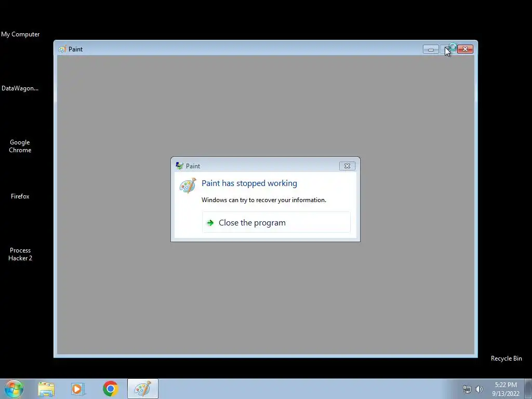This screenshot has height=399, width=532.
Task: Select the Google Chrome desktop shortcut
Action: click(20, 146)
